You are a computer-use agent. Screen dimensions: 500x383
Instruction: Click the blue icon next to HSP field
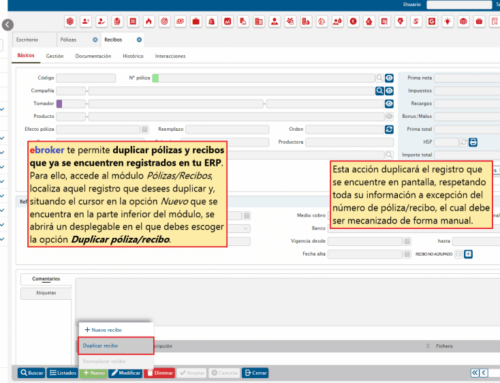tap(473, 142)
